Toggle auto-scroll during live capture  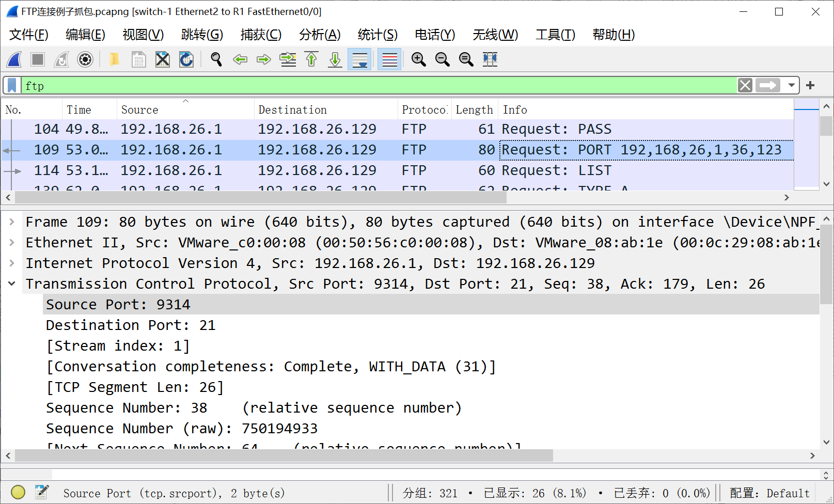tap(359, 59)
